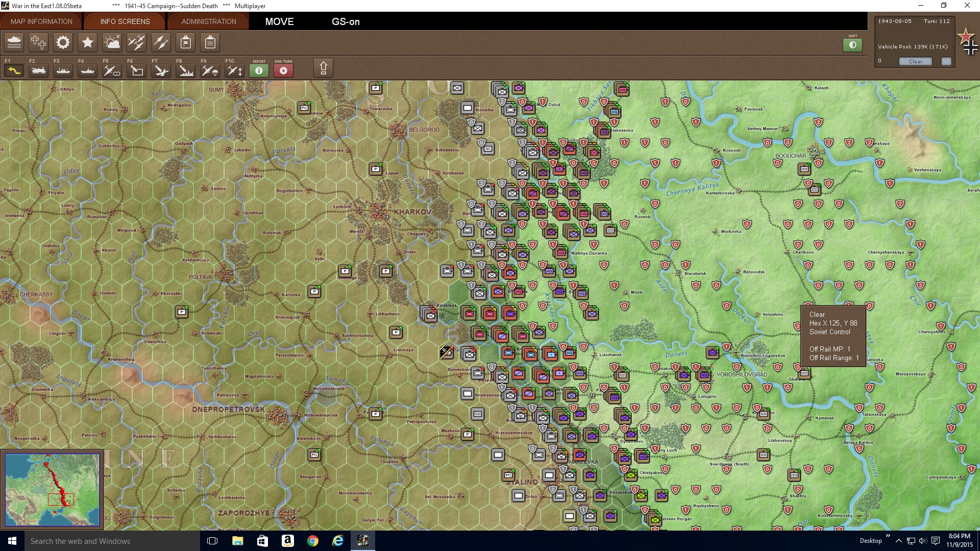Open the clipboard list report icon
This screenshot has height=551, width=980.
click(x=210, y=42)
